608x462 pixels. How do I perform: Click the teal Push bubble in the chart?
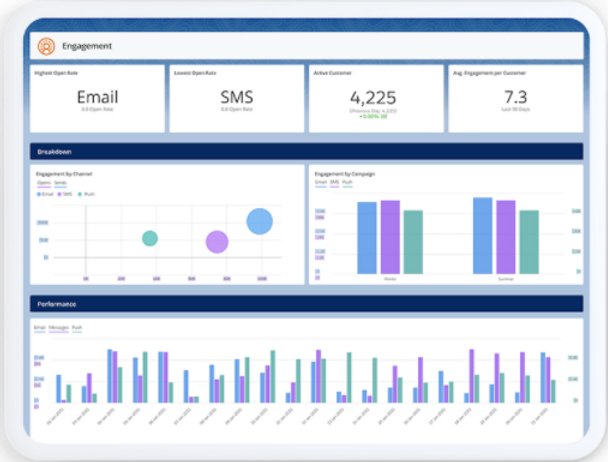150,238
